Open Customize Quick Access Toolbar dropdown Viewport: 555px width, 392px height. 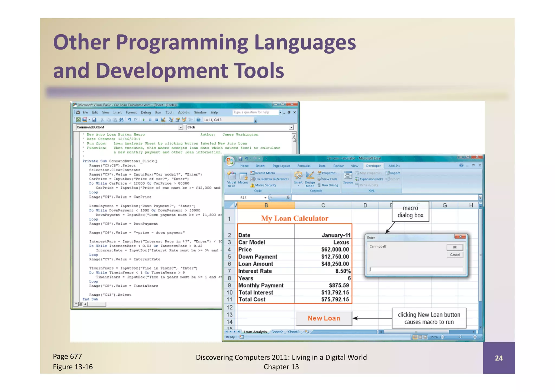point(266,158)
